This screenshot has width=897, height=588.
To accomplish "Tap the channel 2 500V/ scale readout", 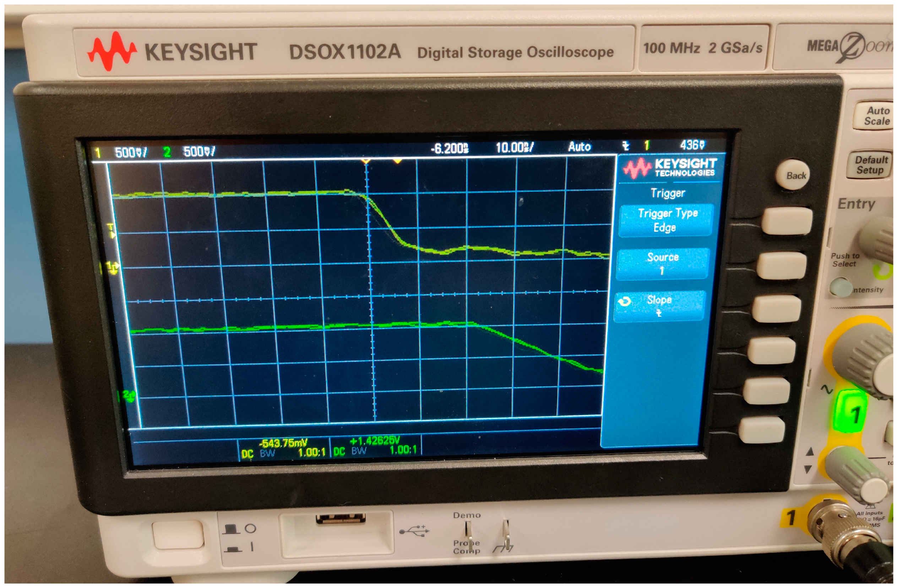I will coord(199,152).
